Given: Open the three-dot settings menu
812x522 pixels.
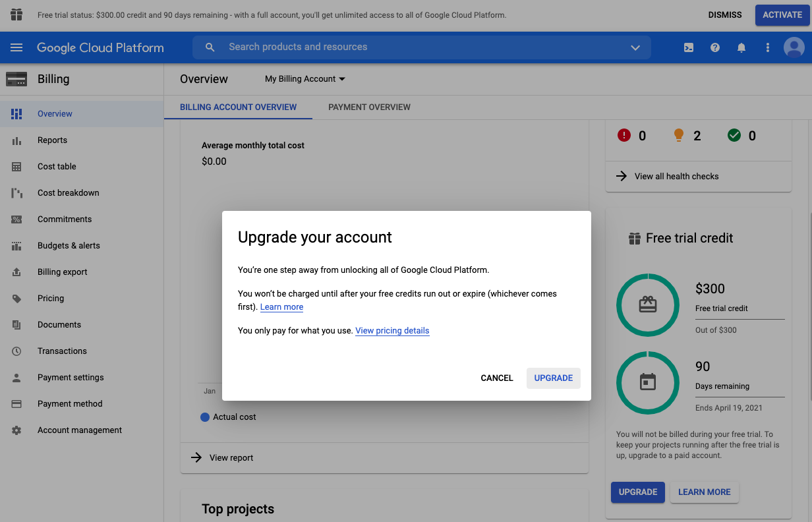Looking at the screenshot, I should [x=768, y=47].
